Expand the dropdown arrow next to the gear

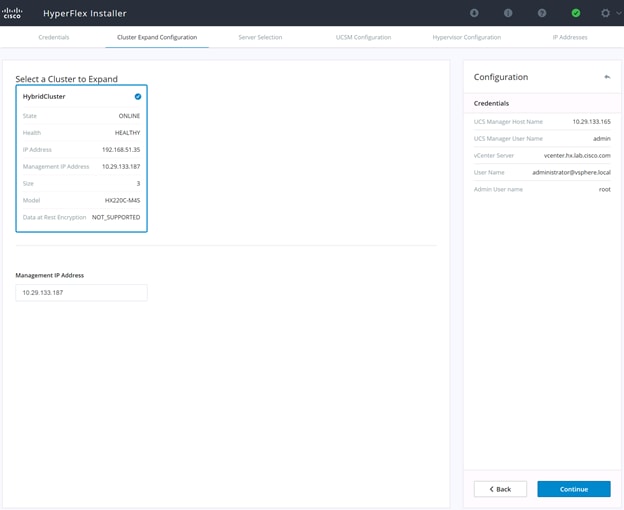[619, 13]
